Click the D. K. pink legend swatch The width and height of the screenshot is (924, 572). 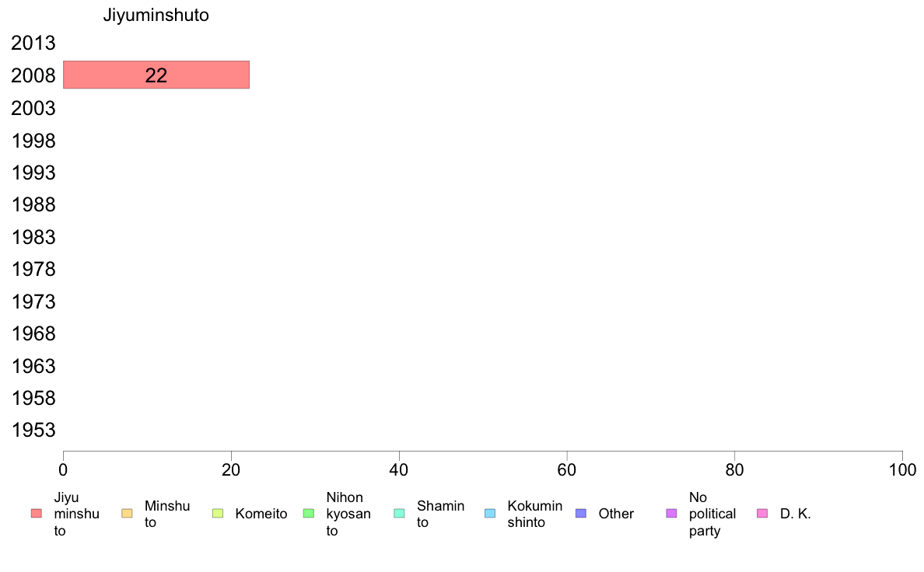coord(762,514)
